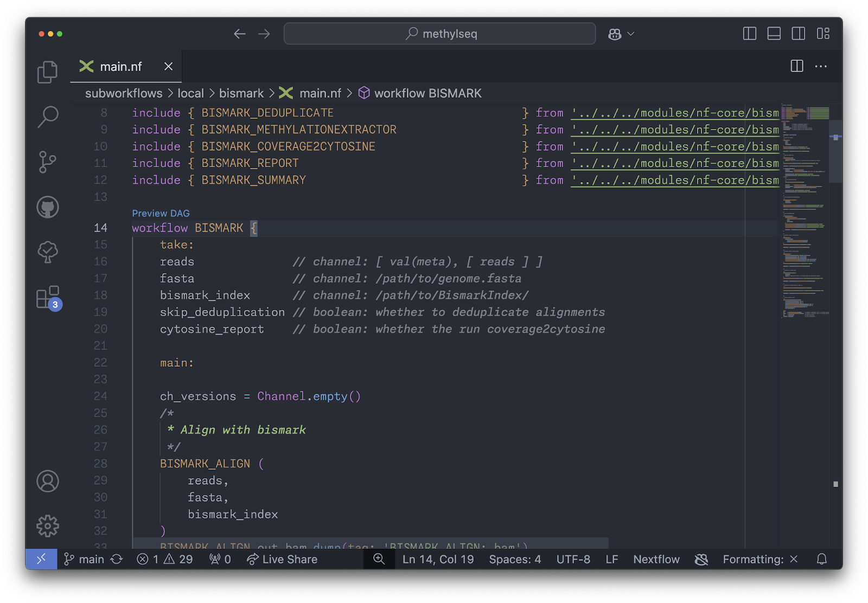The width and height of the screenshot is (868, 603).
Task: Split the editor to the right
Action: tap(796, 66)
